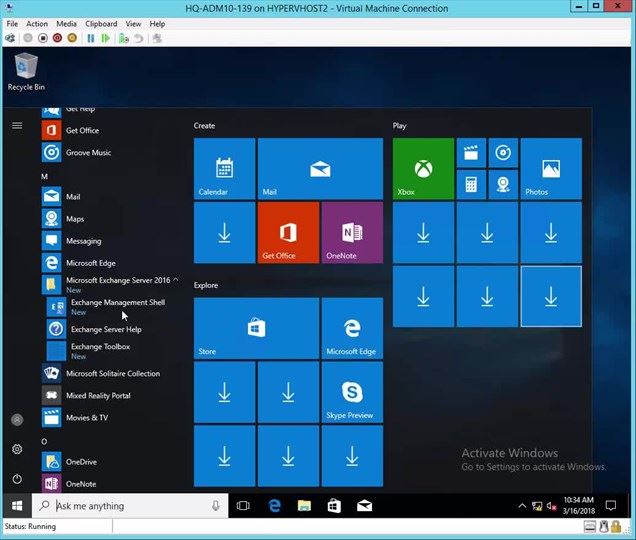Expand the Start menu hamburger navigation
Image resolution: width=636 pixels, height=540 pixels.
click(x=17, y=126)
